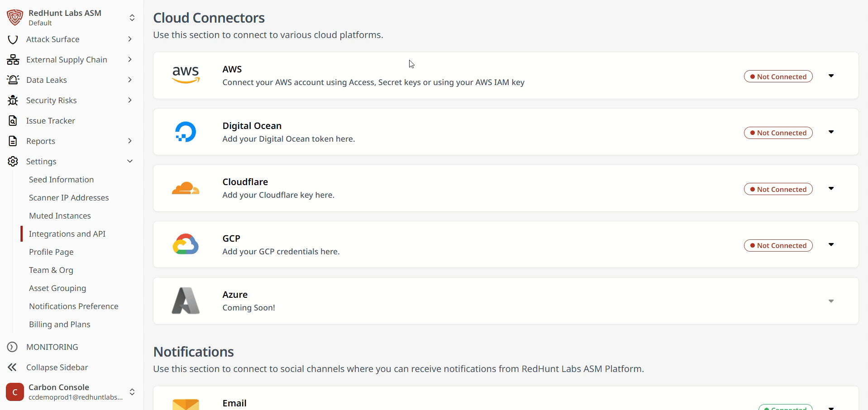Expand the Azure connector card
The width and height of the screenshot is (868, 410).
click(831, 301)
